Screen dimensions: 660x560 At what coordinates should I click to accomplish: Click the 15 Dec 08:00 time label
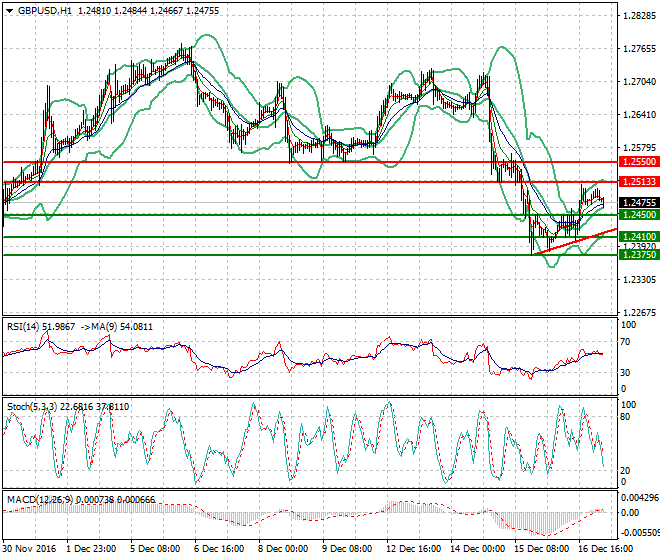(542, 549)
